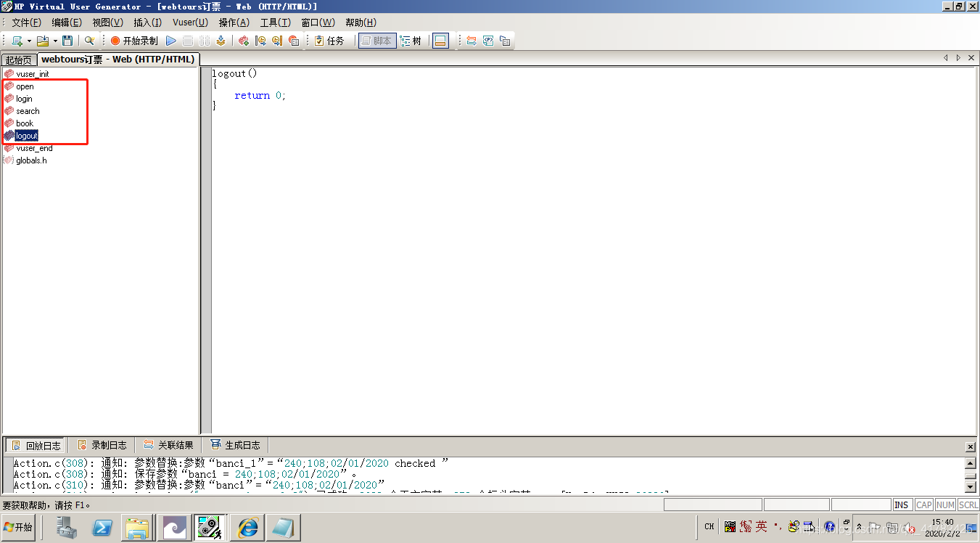The image size is (980, 543).
Task: Select the open action
Action: 25,86
